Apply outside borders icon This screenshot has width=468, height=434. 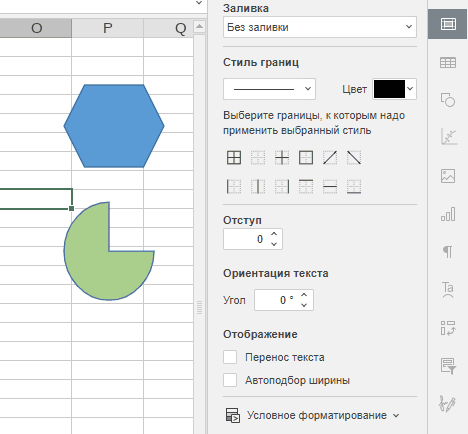click(x=306, y=158)
